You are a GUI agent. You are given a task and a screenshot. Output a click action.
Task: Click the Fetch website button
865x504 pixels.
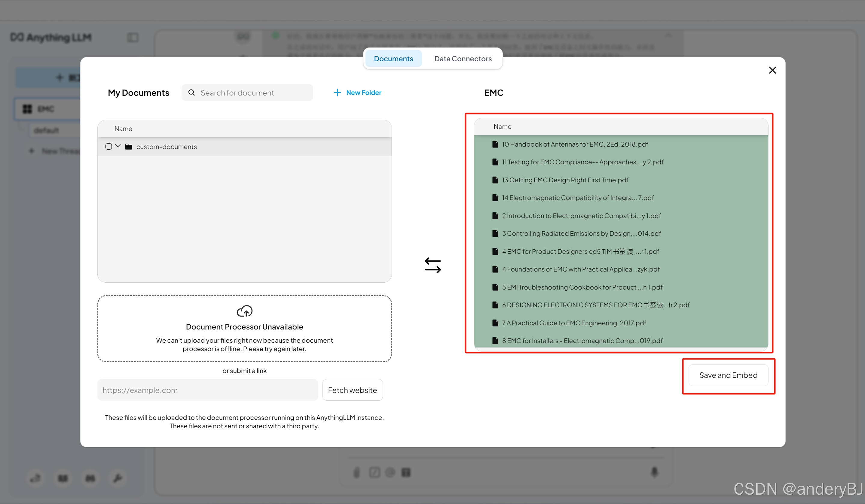pyautogui.click(x=352, y=390)
